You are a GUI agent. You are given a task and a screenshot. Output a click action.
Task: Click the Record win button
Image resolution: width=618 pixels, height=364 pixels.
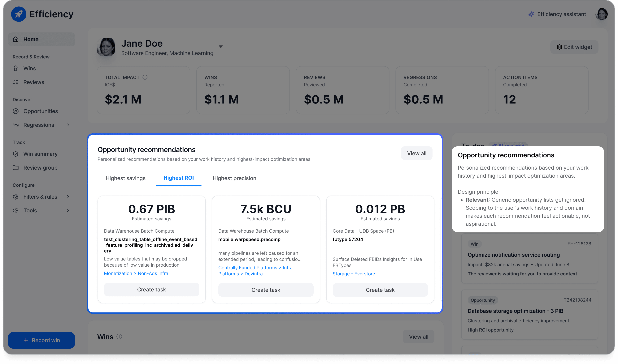pos(41,341)
